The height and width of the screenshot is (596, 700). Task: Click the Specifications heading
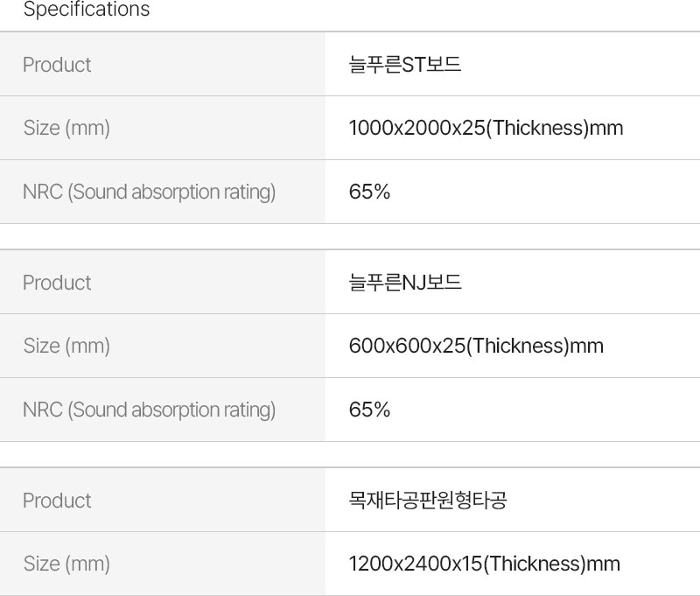[86, 11]
